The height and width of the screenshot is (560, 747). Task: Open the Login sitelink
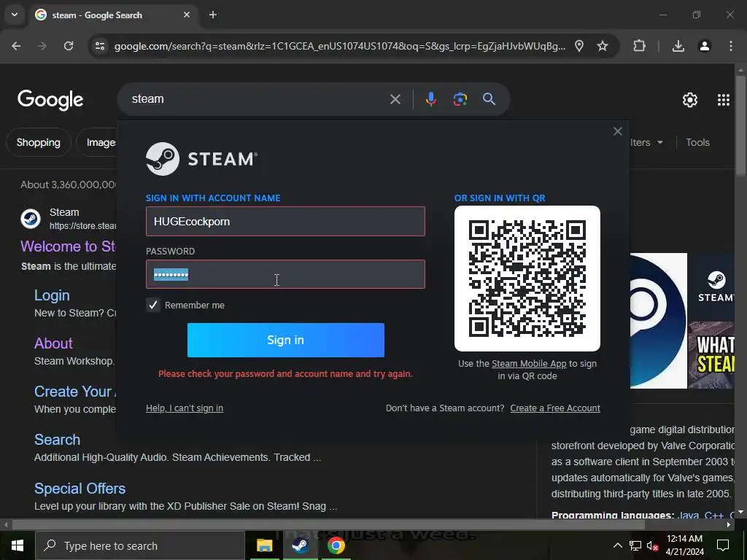[52, 295]
